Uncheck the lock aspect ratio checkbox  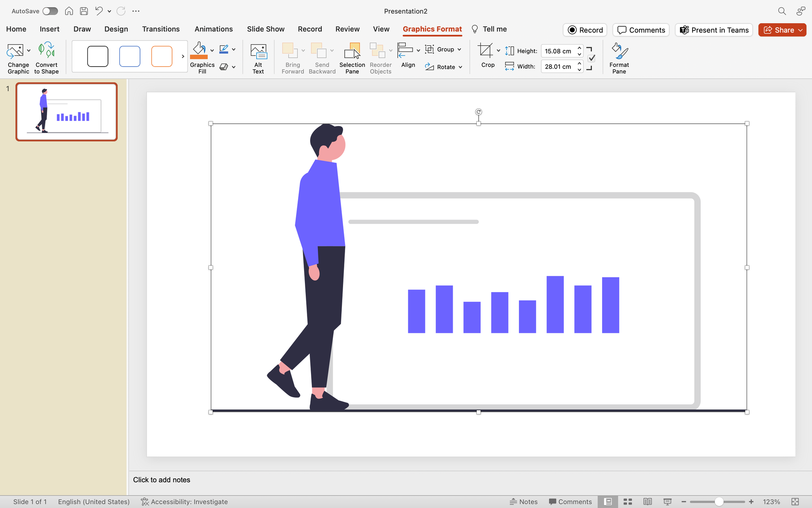(x=592, y=58)
